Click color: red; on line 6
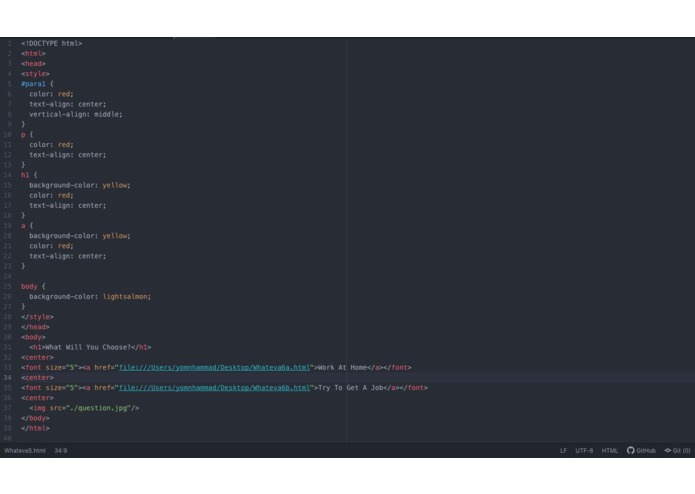 [51, 94]
